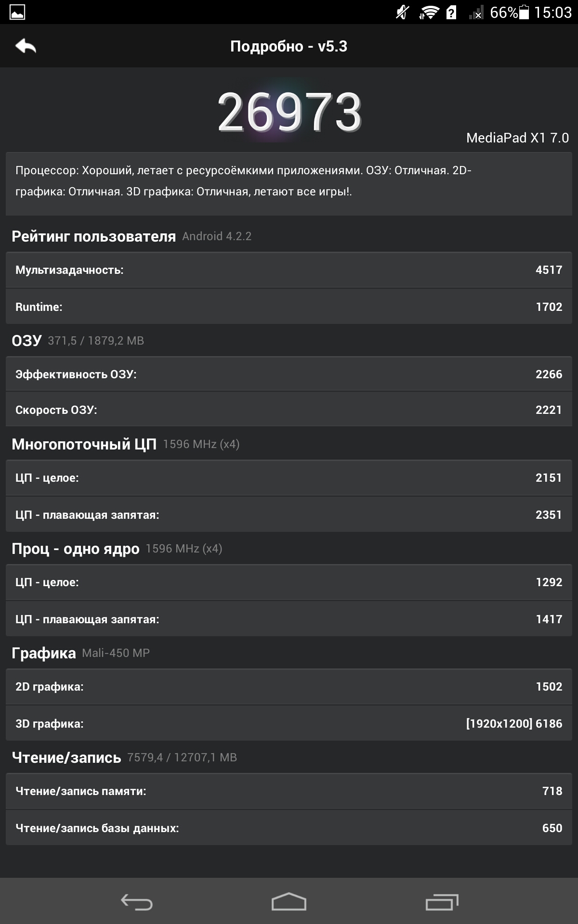Open the recent apps navigation button
578x924 pixels.
pos(442,902)
